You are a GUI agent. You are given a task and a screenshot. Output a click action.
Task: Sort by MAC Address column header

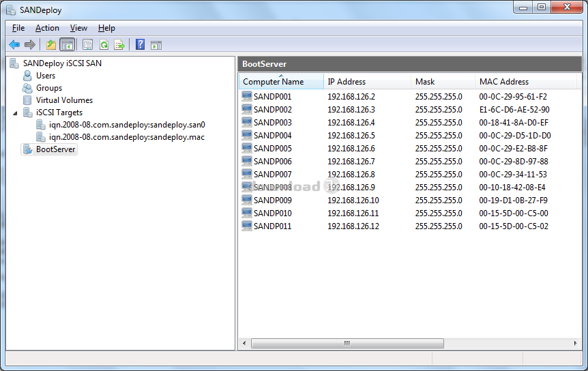click(526, 81)
